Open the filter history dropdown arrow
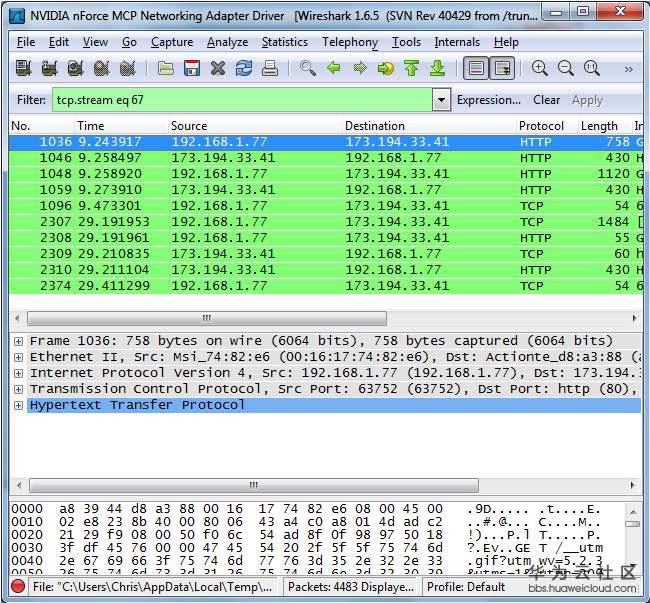650x603 pixels. [x=441, y=100]
